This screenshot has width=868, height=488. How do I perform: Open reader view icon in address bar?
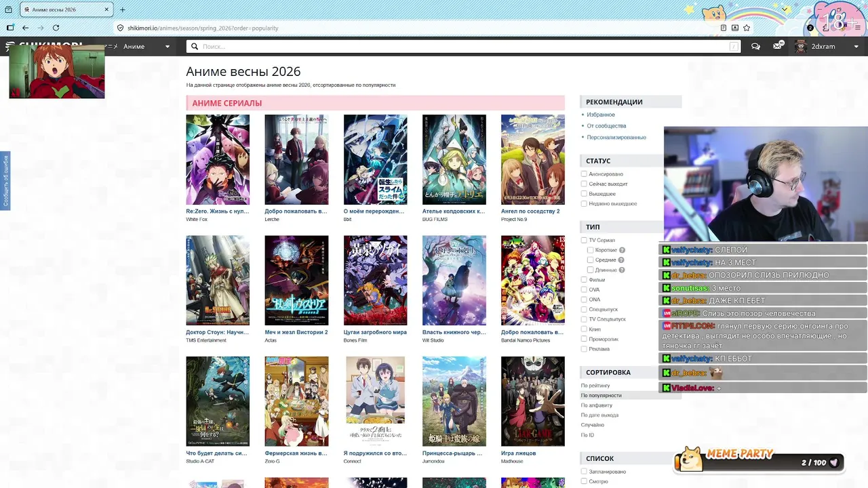(x=724, y=28)
